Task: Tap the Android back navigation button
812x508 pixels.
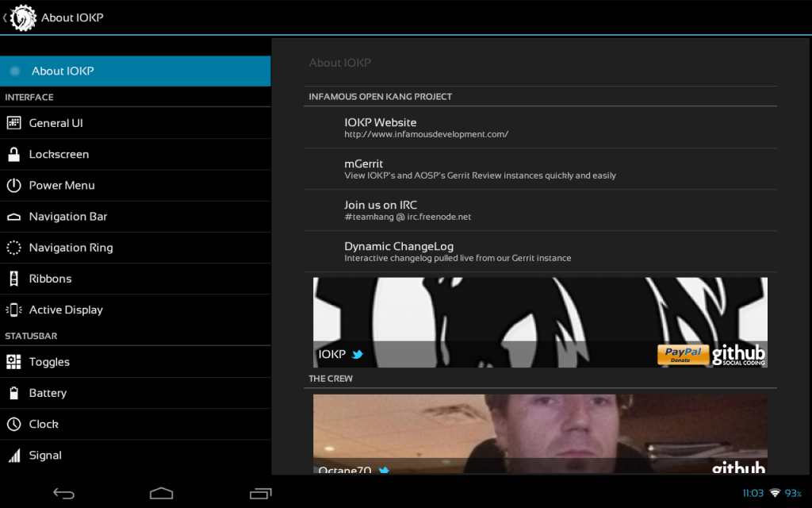Action: click(64, 494)
